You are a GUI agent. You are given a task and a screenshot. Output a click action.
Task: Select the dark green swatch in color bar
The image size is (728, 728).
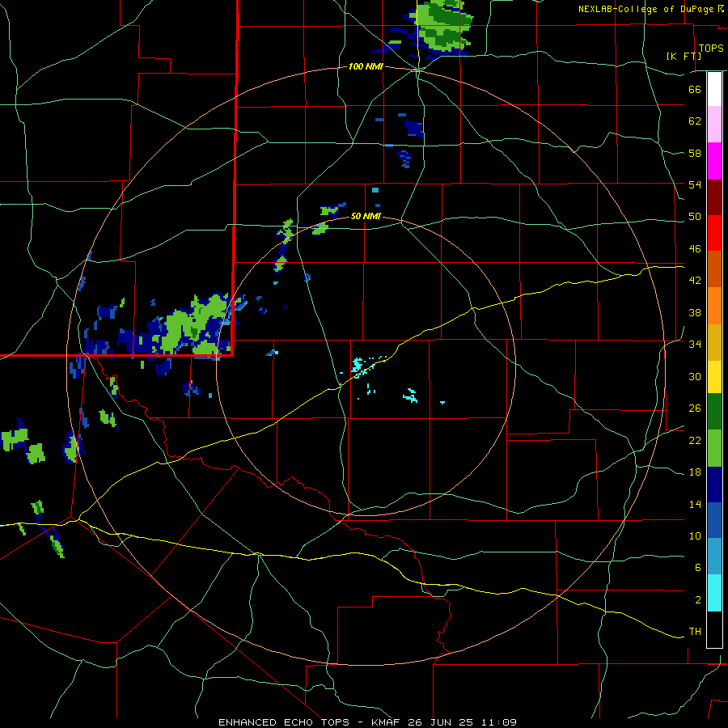(714, 412)
